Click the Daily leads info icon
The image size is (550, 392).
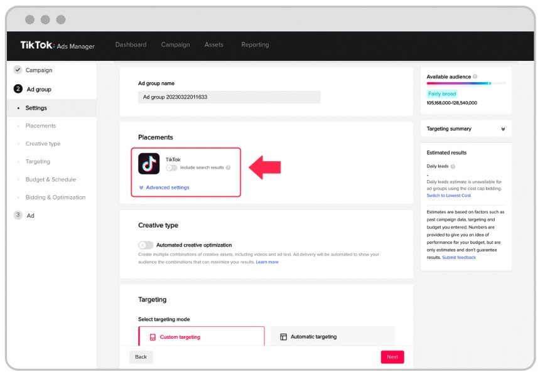point(453,166)
